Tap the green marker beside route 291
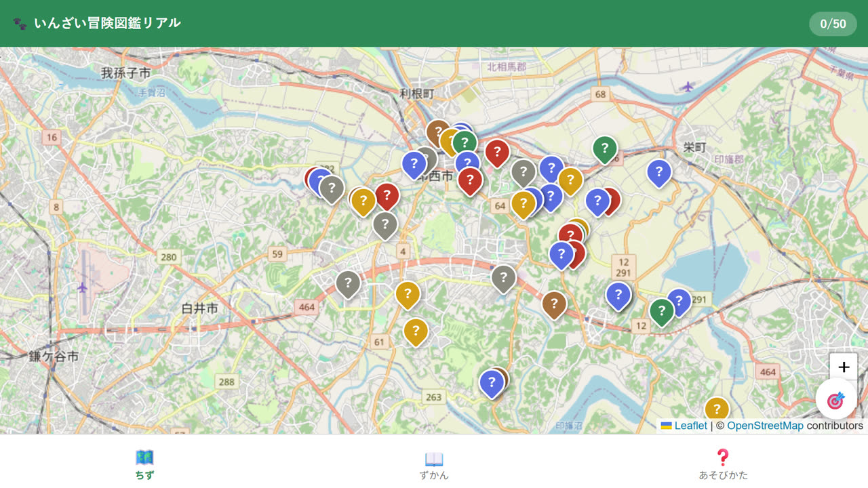 [662, 312]
